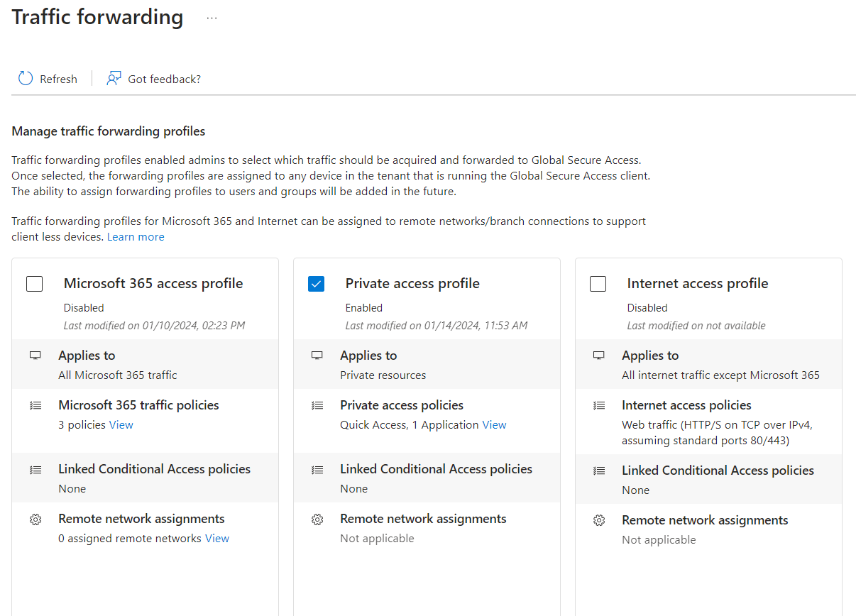This screenshot has height=616, width=856.
Task: Click Disabled status under Internet access profile
Action: pyautogui.click(x=647, y=308)
